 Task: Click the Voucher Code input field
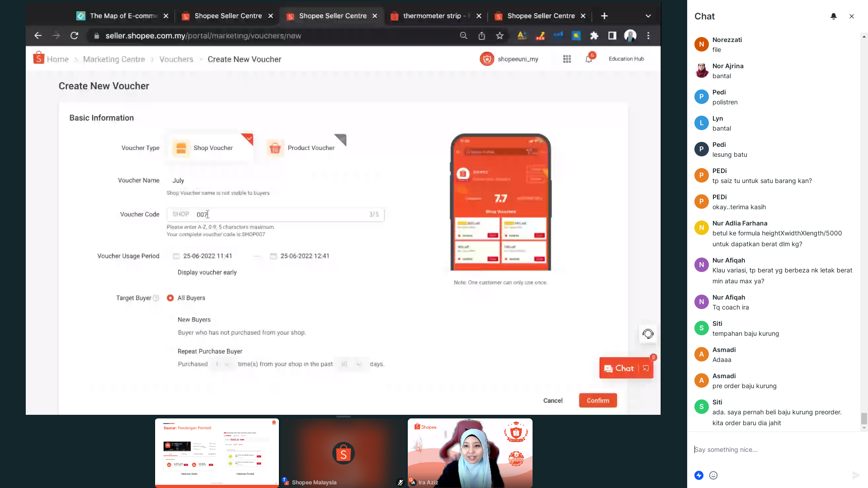(x=275, y=214)
